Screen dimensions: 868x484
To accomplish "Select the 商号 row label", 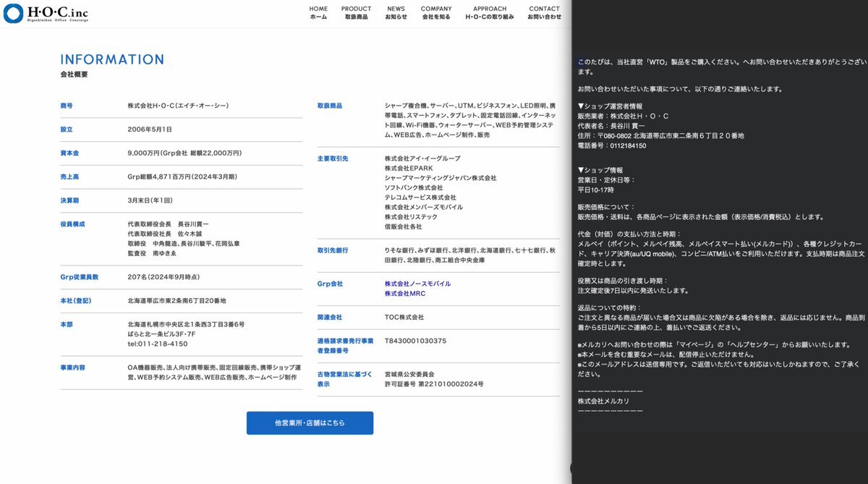I will point(67,106).
